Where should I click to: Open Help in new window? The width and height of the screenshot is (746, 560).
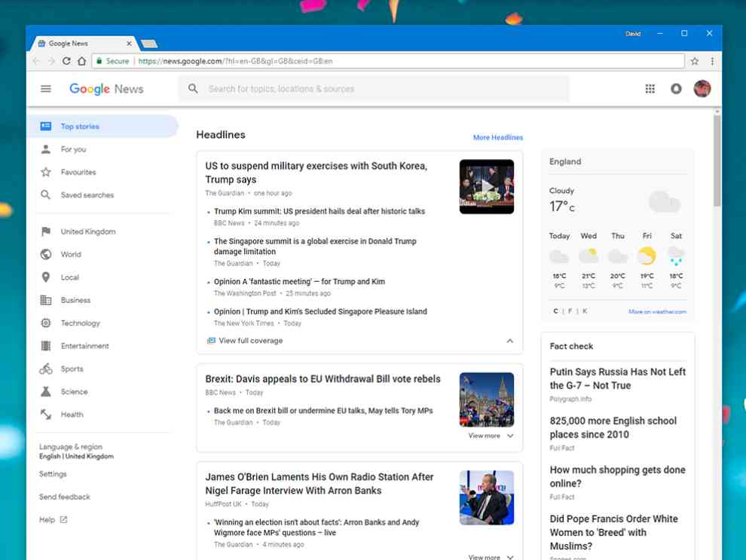pos(53,519)
